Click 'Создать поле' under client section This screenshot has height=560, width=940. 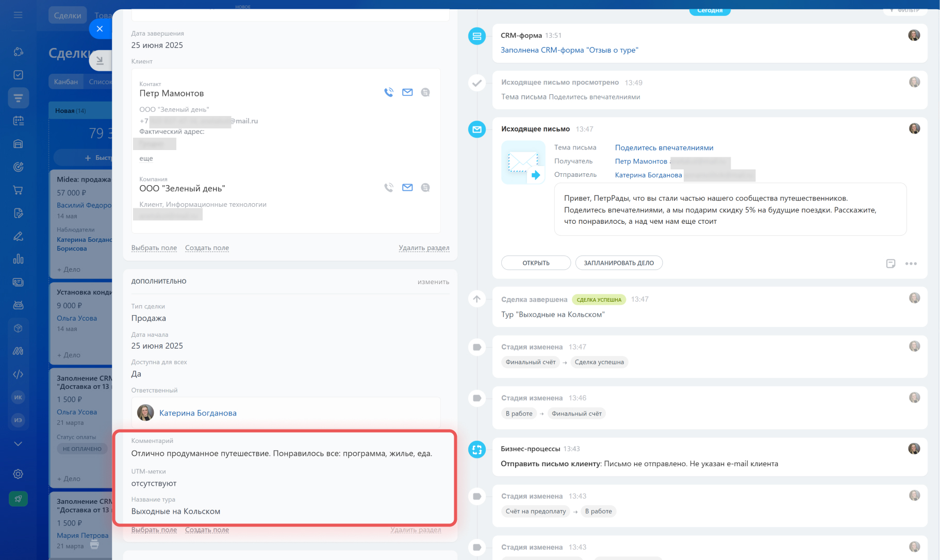[207, 248]
